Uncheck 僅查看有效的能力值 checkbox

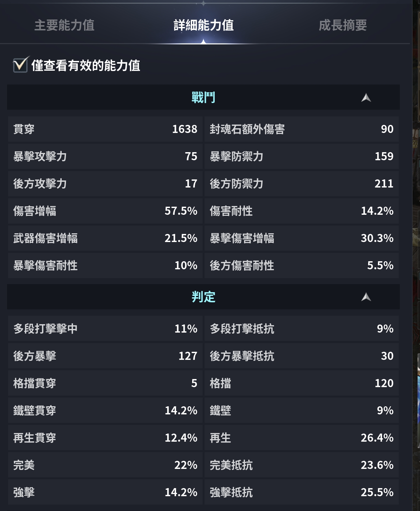(x=20, y=65)
